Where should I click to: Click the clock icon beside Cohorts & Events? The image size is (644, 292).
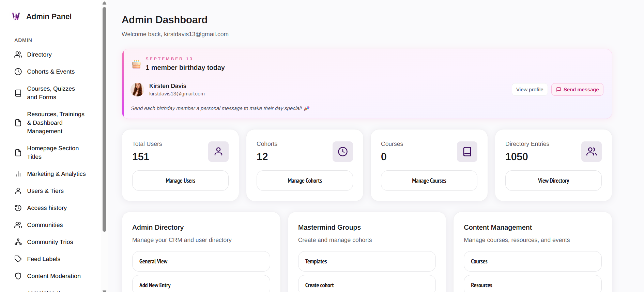tap(18, 72)
